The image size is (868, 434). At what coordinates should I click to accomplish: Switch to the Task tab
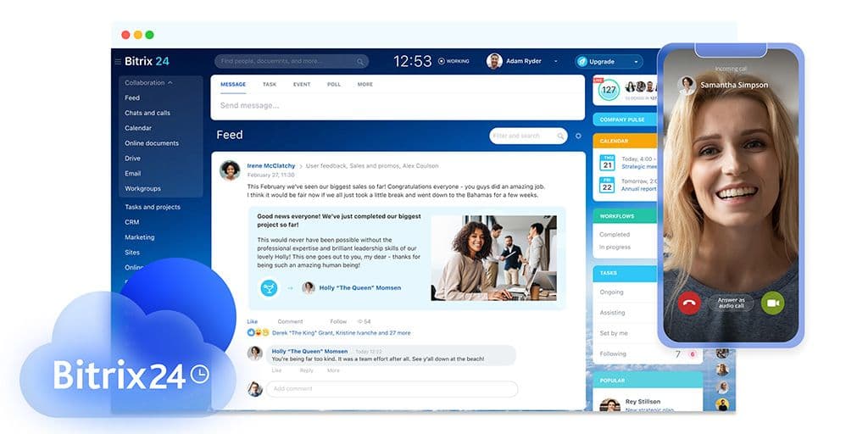coord(269,85)
